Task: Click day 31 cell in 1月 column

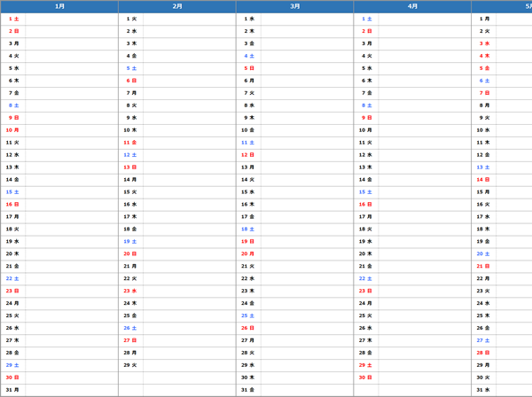Action: [13, 390]
